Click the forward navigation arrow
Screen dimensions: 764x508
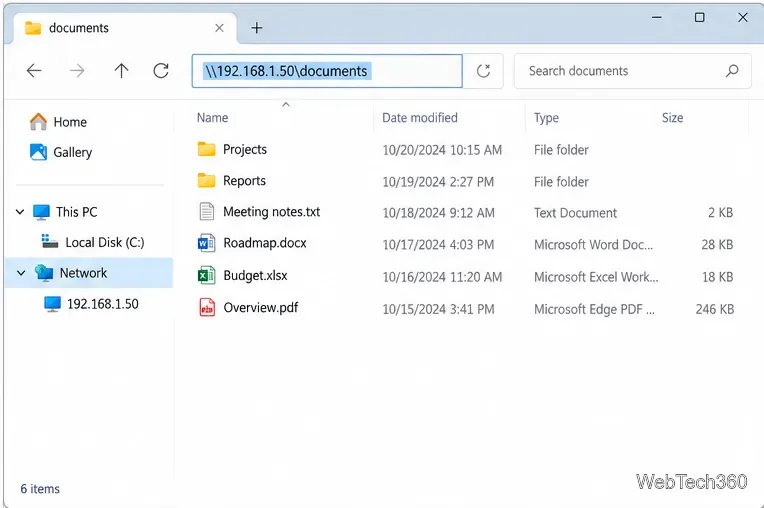(77, 71)
